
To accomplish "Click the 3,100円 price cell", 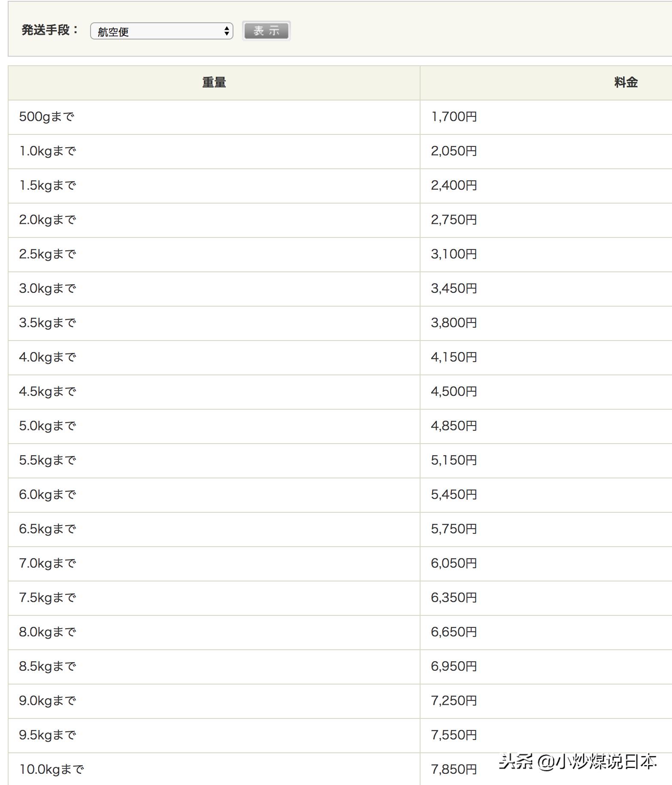I will [454, 254].
